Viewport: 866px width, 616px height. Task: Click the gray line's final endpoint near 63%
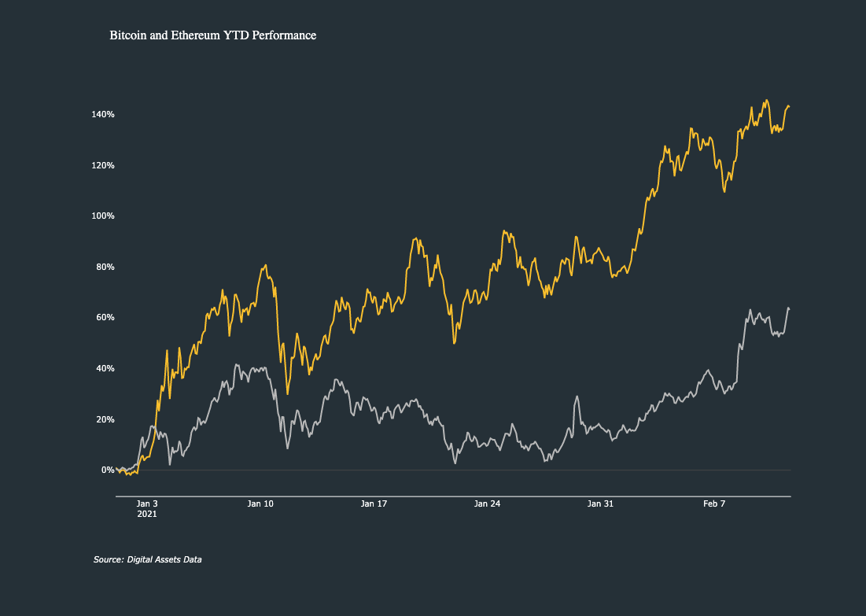789,308
